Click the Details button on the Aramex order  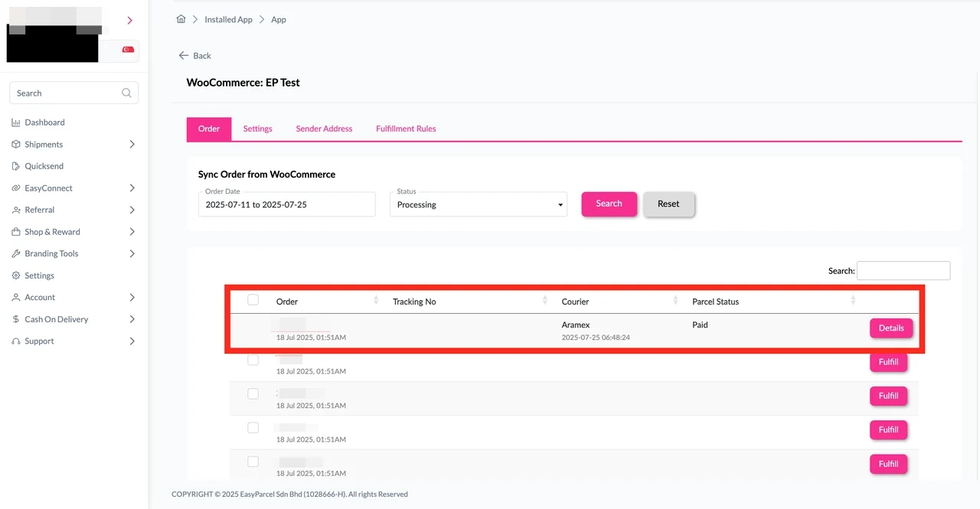tap(890, 328)
